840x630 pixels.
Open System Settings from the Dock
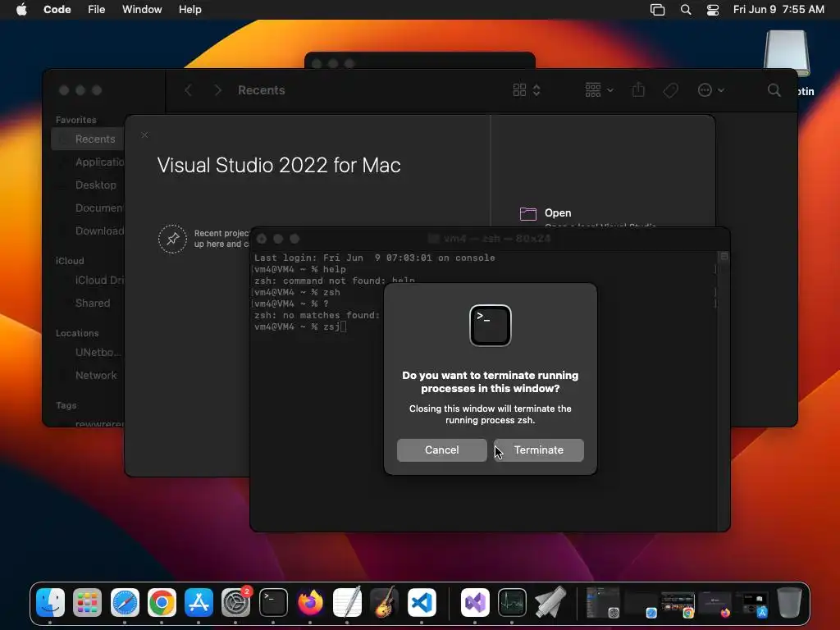tap(235, 603)
